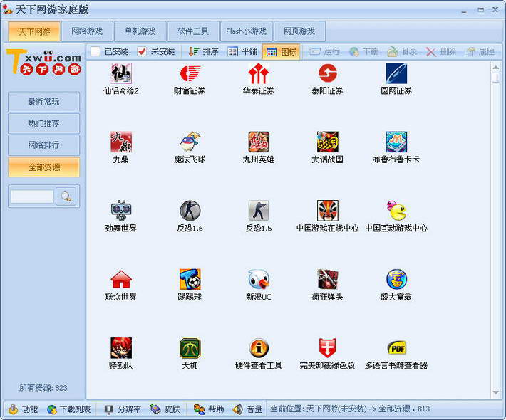
Task: Click the 运行 toolbar button
Action: [x=324, y=51]
